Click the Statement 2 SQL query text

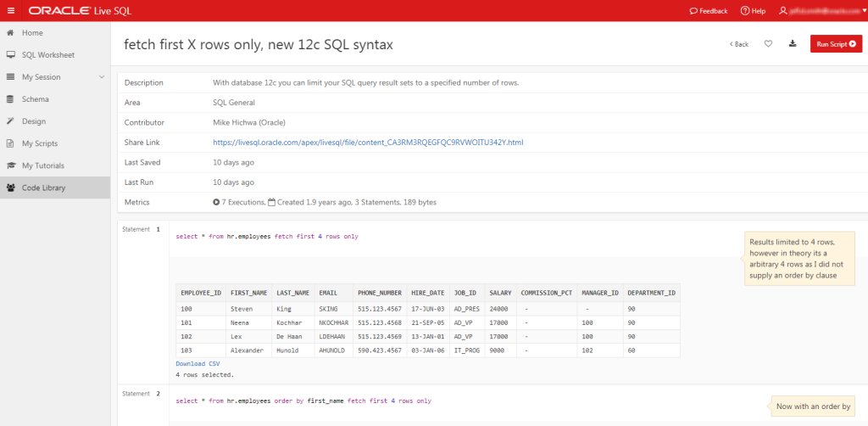[x=303, y=401]
